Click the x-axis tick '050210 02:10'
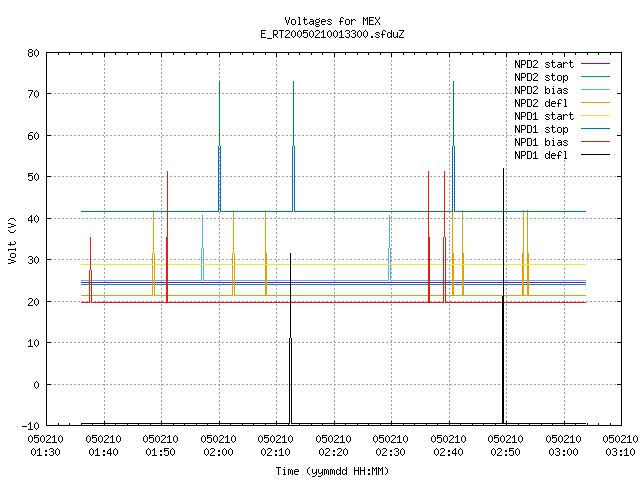The height and width of the screenshot is (480, 640). click(276, 446)
